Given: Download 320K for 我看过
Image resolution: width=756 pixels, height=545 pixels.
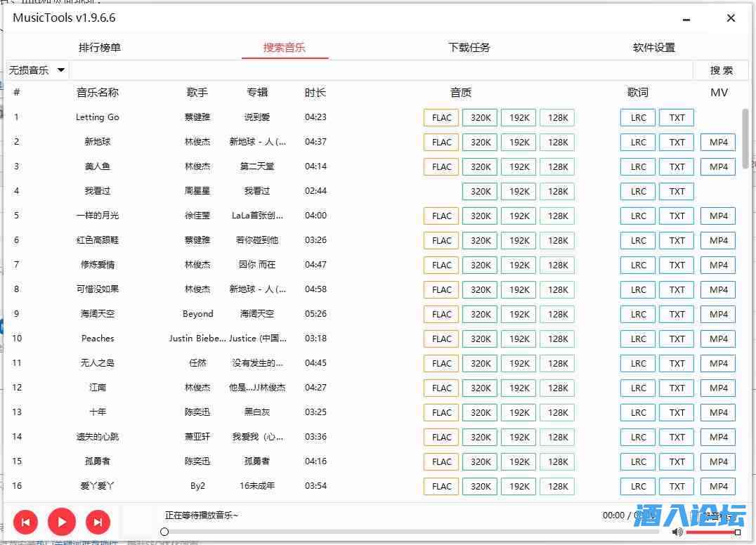Looking at the screenshot, I should 480,192.
